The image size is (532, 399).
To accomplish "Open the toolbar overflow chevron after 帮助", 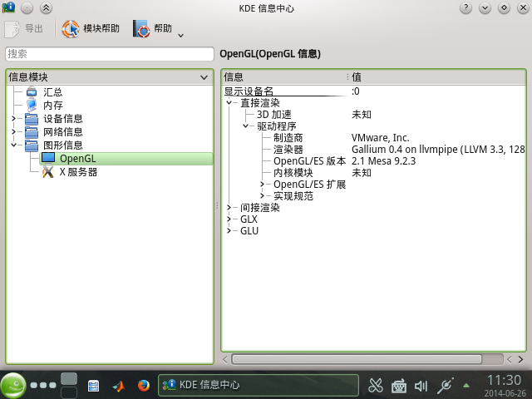I will 181,35.
